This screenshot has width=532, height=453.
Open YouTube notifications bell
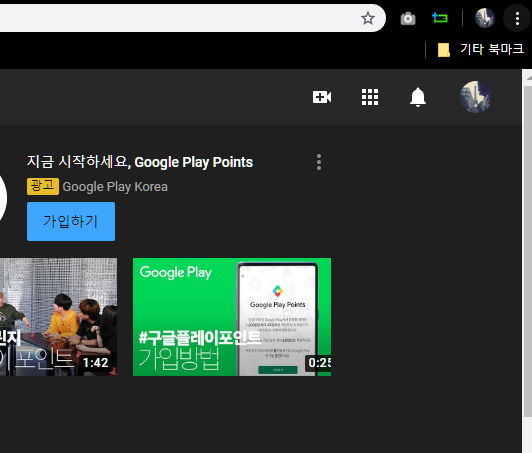tap(418, 97)
